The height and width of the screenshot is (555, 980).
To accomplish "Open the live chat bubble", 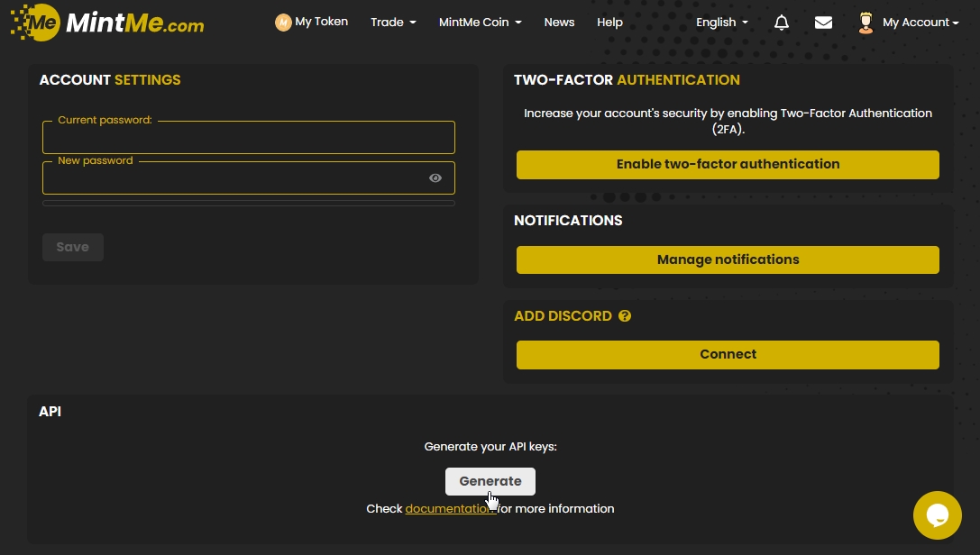I will [937, 514].
